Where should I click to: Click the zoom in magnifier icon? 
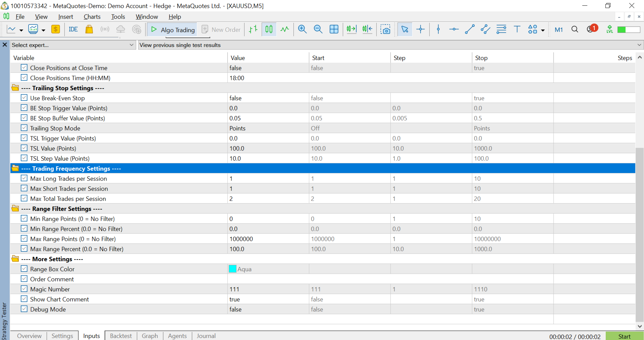[302, 30]
